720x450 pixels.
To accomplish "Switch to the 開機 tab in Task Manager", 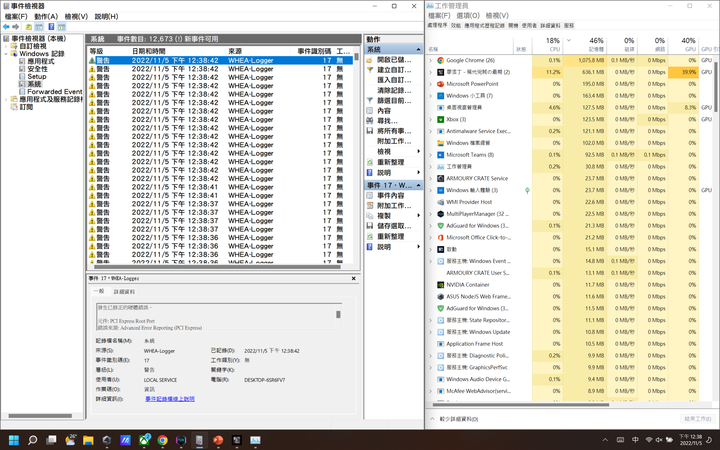I will point(513,26).
